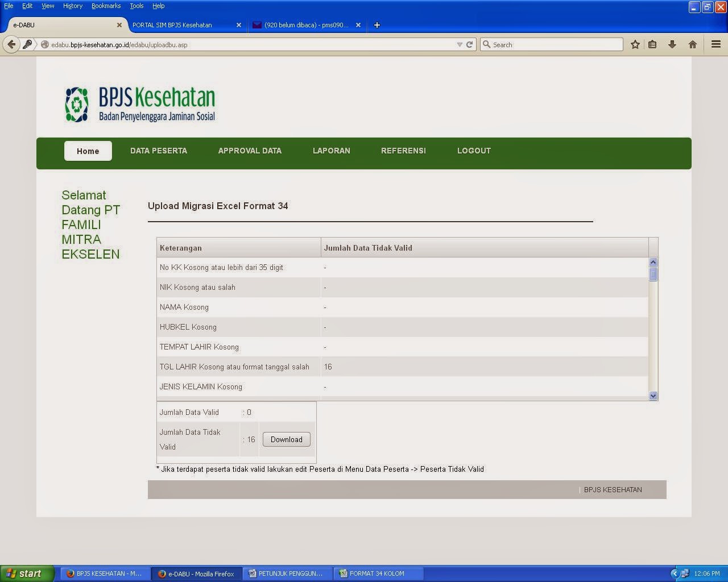The image size is (728, 582).
Task: Open the View menu
Action: (x=48, y=6)
